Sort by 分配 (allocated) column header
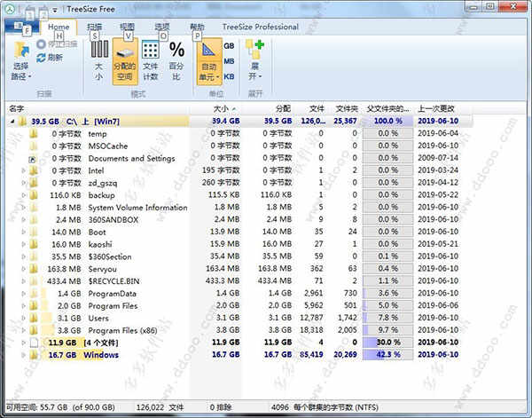 (x=283, y=108)
